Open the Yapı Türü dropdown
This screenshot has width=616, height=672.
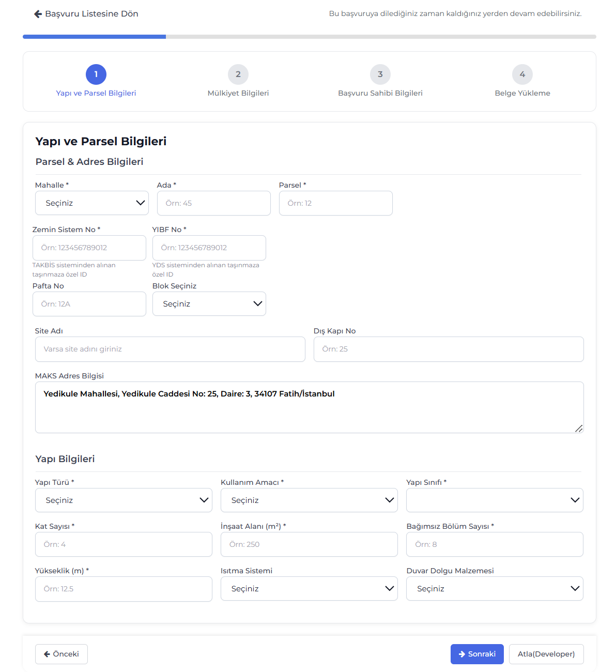(124, 500)
